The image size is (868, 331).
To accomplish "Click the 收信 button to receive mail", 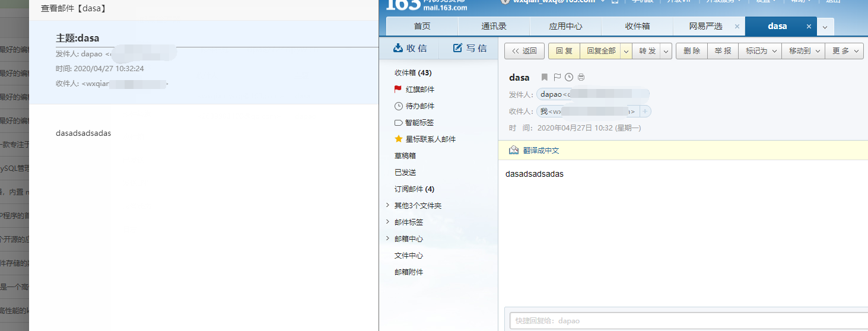I will click(409, 48).
